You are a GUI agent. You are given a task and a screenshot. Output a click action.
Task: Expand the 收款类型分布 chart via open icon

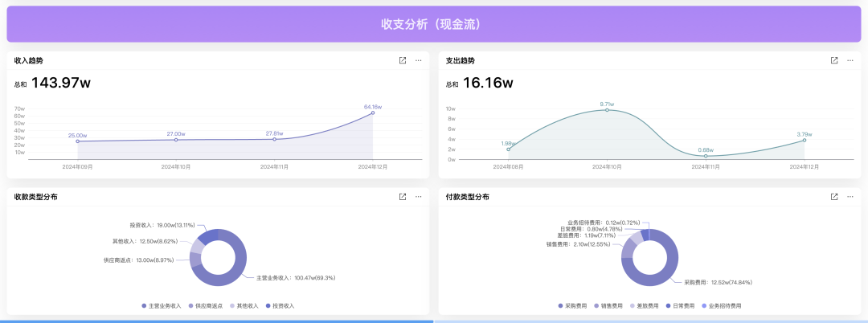coord(403,197)
